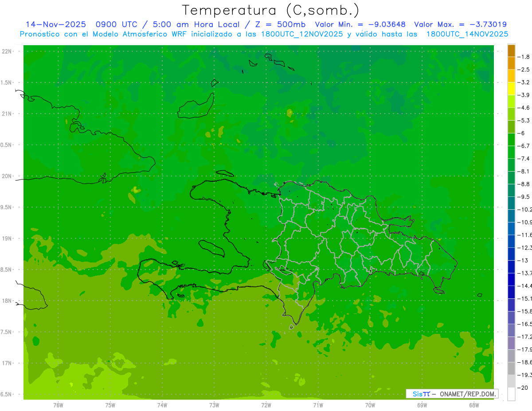Click the "-8.1" color scale label
532x411 pixels.
click(x=524, y=171)
